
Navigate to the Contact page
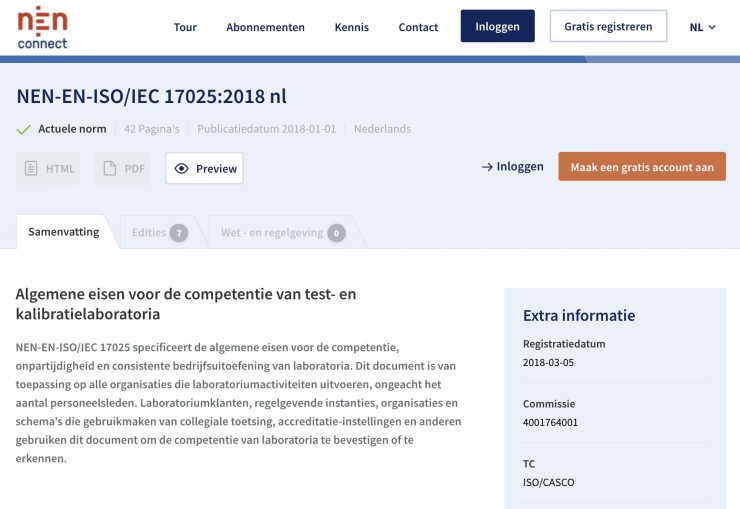(x=418, y=27)
